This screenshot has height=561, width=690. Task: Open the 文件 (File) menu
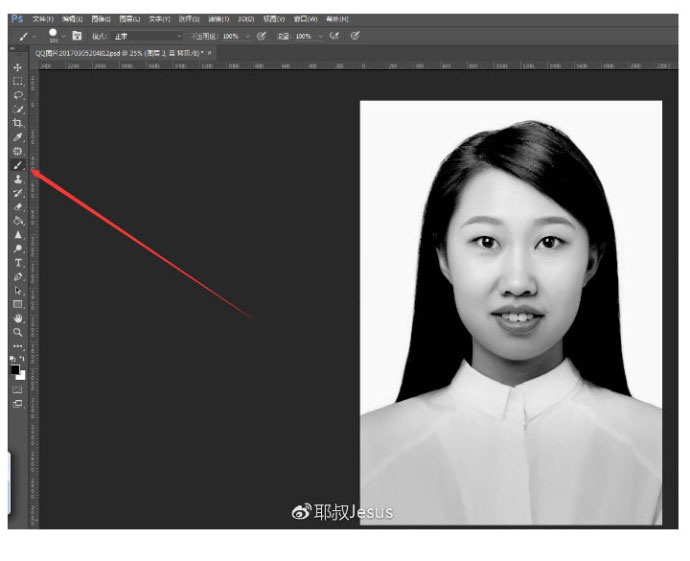click(x=43, y=18)
